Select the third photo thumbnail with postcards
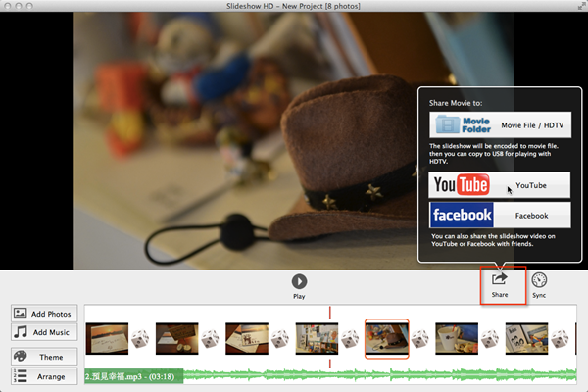The image size is (588, 392). [x=247, y=339]
